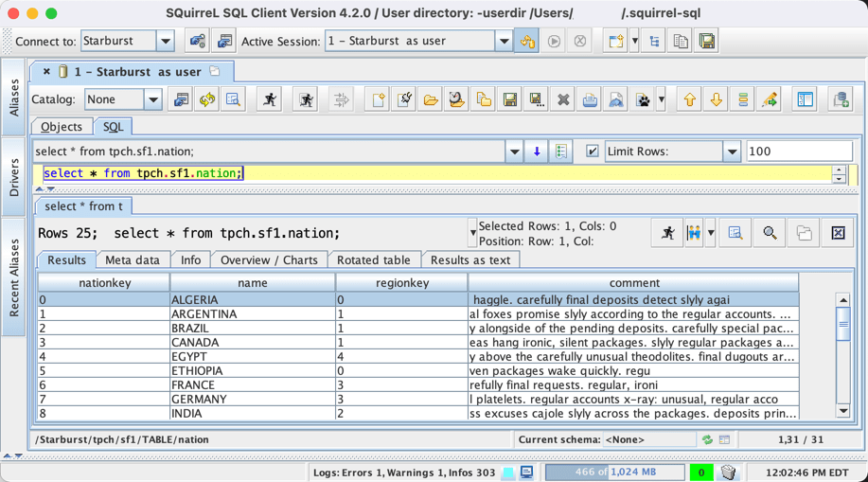The image size is (868, 482).
Task: Open the Aliases side panel
Action: click(x=14, y=97)
